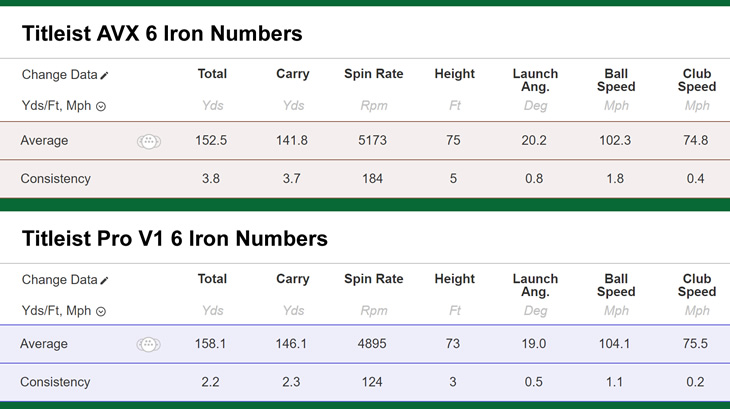Click Pro V1 average total value 158.1
This screenshot has height=409, width=730.
[210, 344]
